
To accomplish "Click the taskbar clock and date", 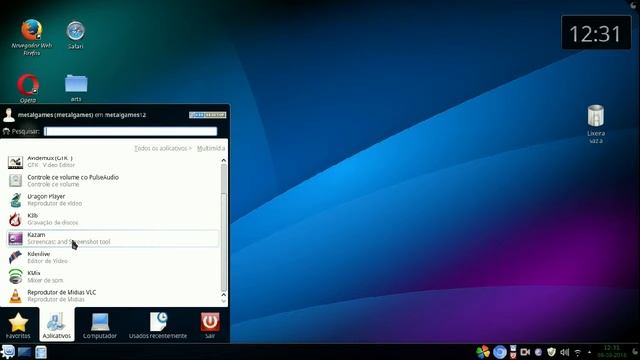I will click(x=611, y=351).
